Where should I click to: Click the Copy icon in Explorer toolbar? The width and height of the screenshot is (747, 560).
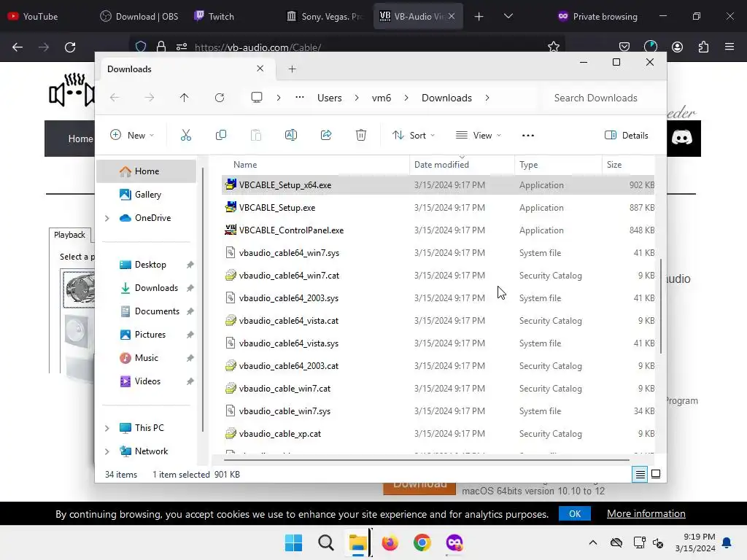point(220,135)
